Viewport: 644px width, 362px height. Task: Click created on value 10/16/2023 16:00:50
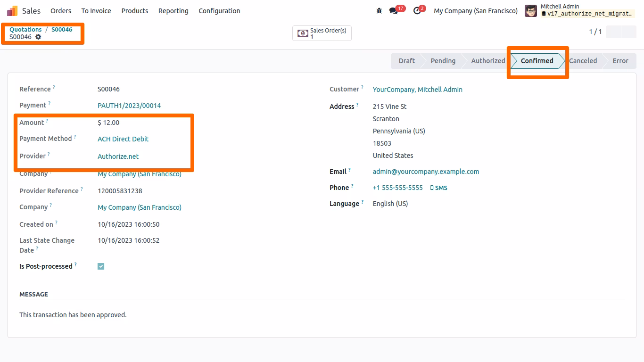(129, 224)
